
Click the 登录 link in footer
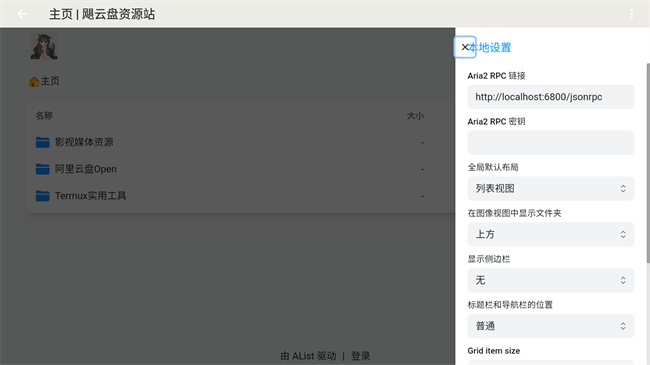pos(360,356)
